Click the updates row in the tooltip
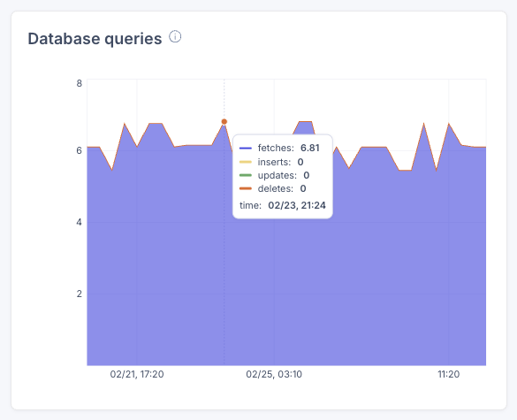Viewport: 517px width, 420px height. coord(274,175)
